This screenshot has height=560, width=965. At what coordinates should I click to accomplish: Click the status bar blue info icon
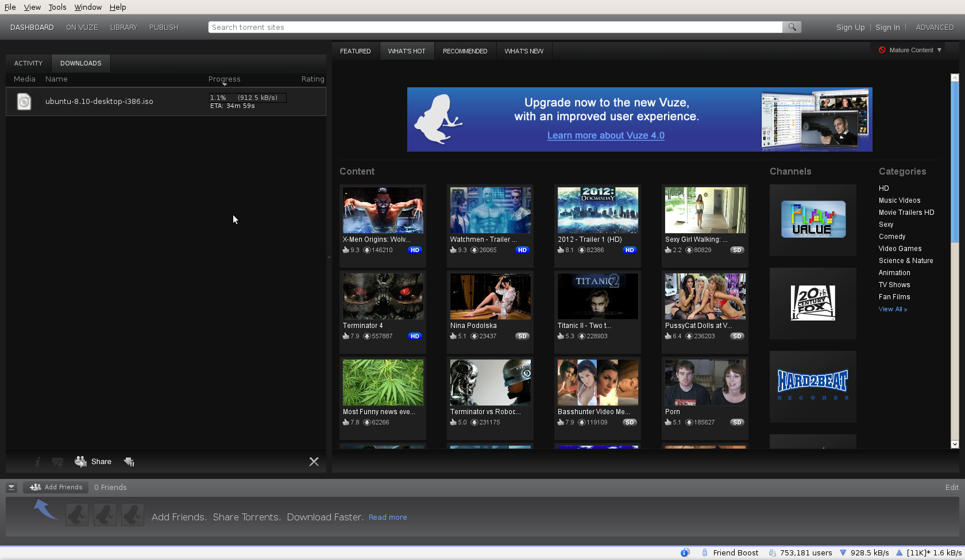coord(685,553)
